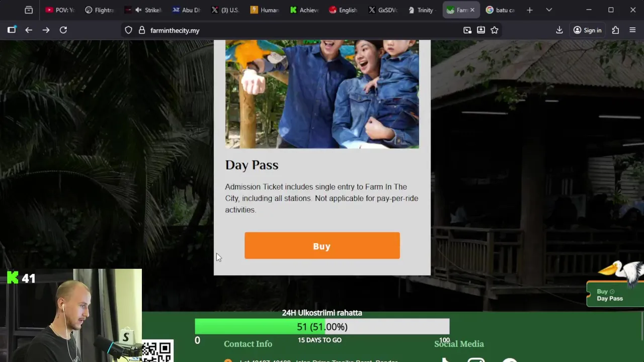Go forward to next page

click(46, 30)
